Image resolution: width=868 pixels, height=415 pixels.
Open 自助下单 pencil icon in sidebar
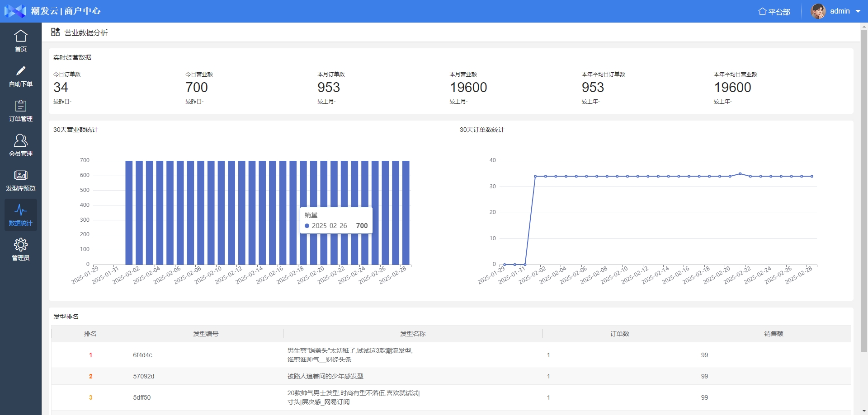pyautogui.click(x=21, y=71)
